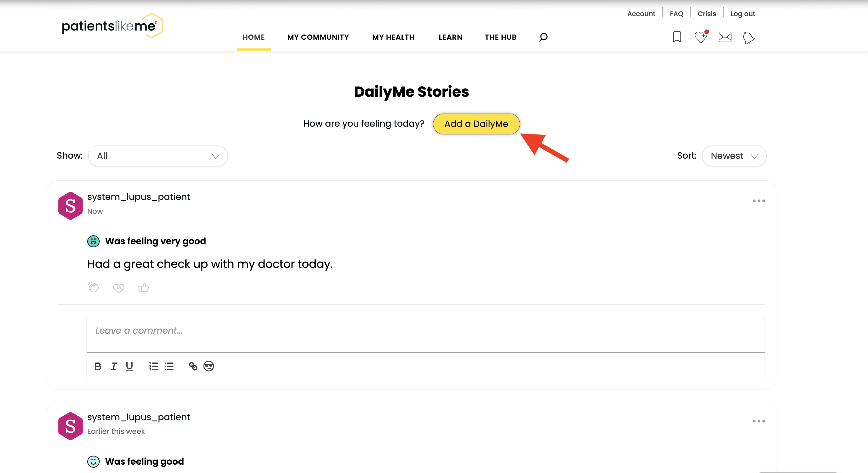
Task: Open the FAQ link
Action: [x=676, y=14]
